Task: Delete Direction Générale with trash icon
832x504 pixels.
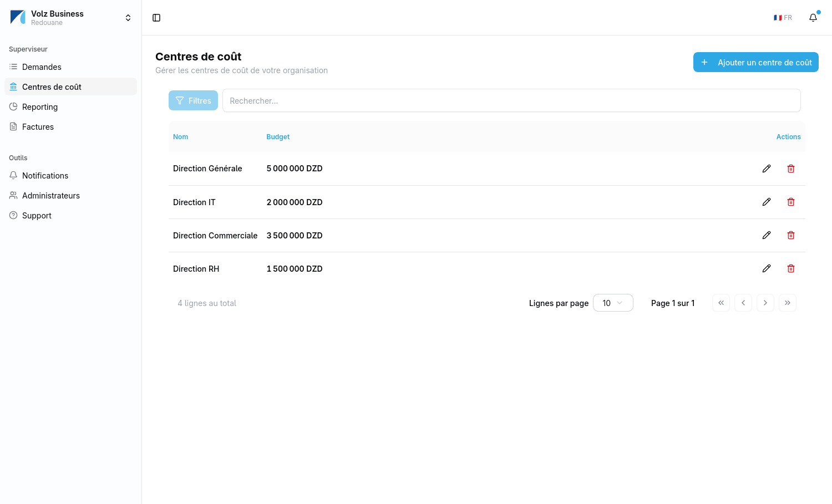Action: 791,169
